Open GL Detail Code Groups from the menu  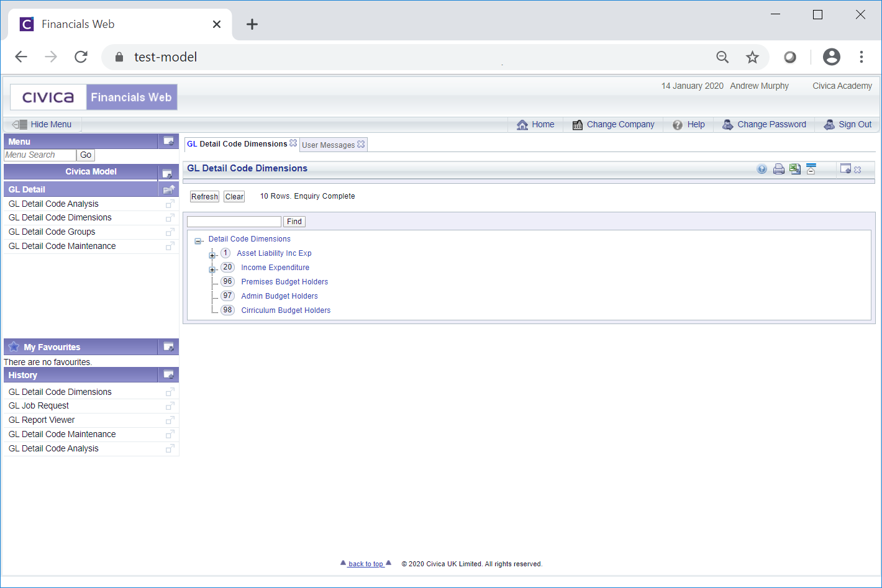tap(52, 232)
